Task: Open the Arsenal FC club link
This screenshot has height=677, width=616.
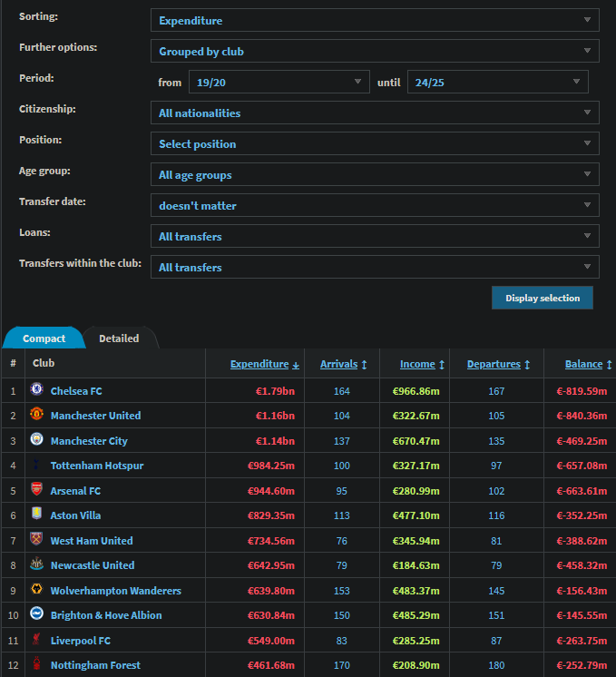Action: point(75,491)
